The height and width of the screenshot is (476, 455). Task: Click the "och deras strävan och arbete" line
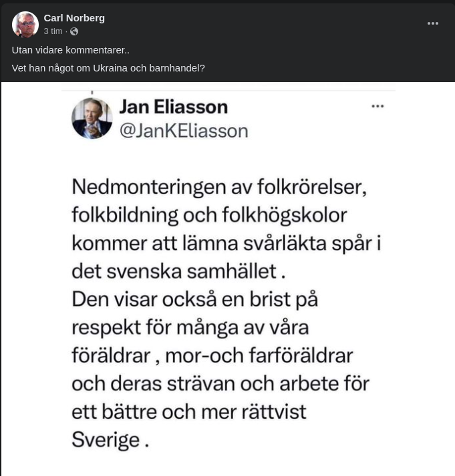[x=220, y=383]
